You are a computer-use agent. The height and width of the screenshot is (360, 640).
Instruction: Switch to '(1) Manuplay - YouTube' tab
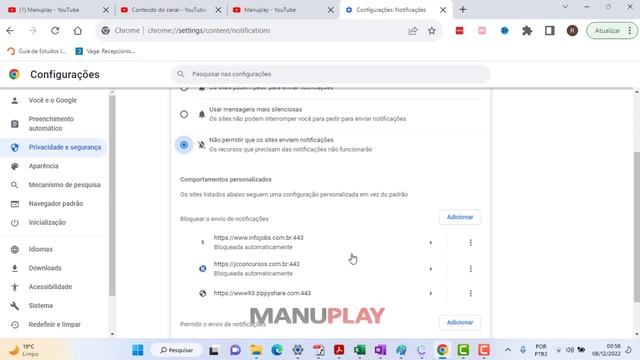(x=56, y=10)
